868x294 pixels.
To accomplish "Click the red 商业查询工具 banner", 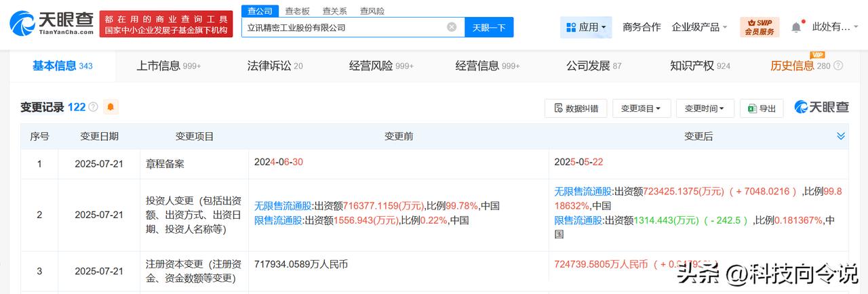I will [167, 24].
